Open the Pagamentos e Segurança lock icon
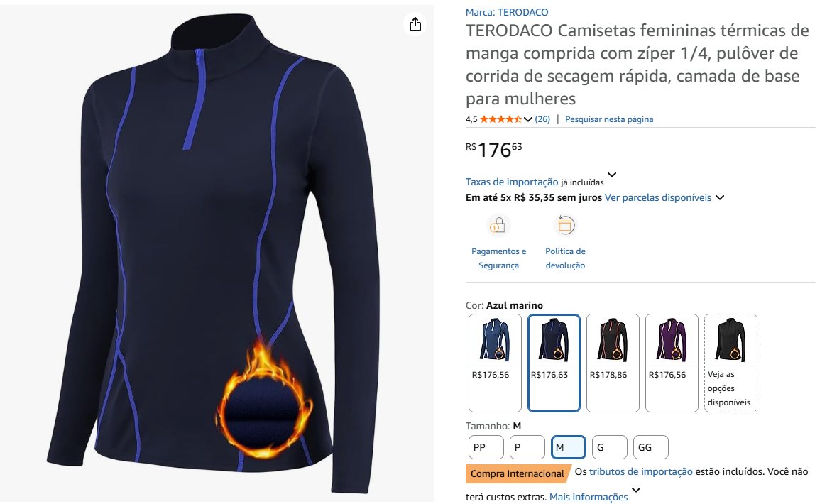The height and width of the screenshot is (504, 832). click(497, 225)
